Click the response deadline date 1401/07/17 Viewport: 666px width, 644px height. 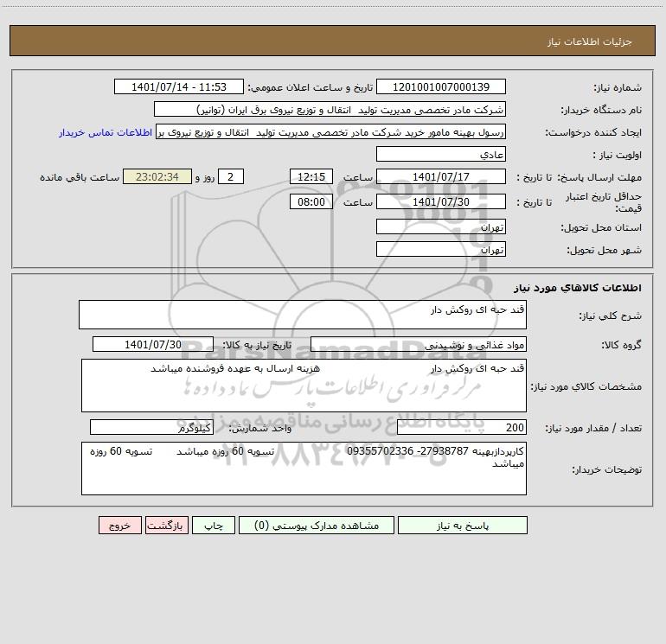441,176
